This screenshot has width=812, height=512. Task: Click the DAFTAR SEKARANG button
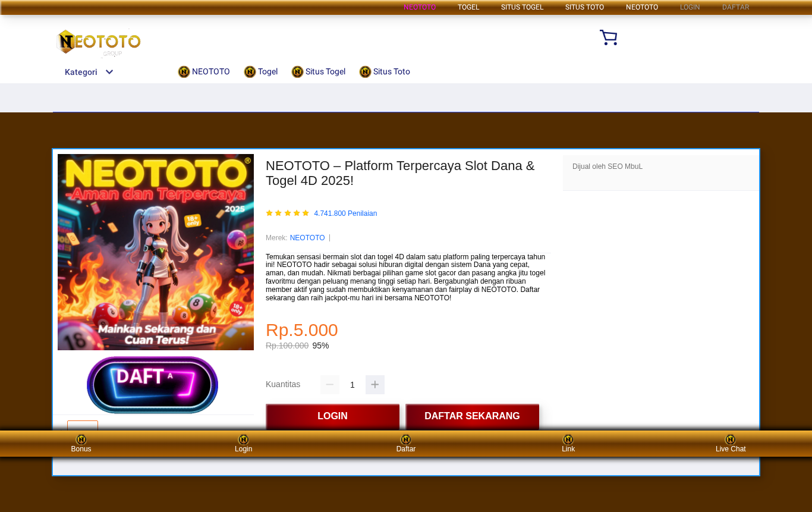click(x=473, y=416)
